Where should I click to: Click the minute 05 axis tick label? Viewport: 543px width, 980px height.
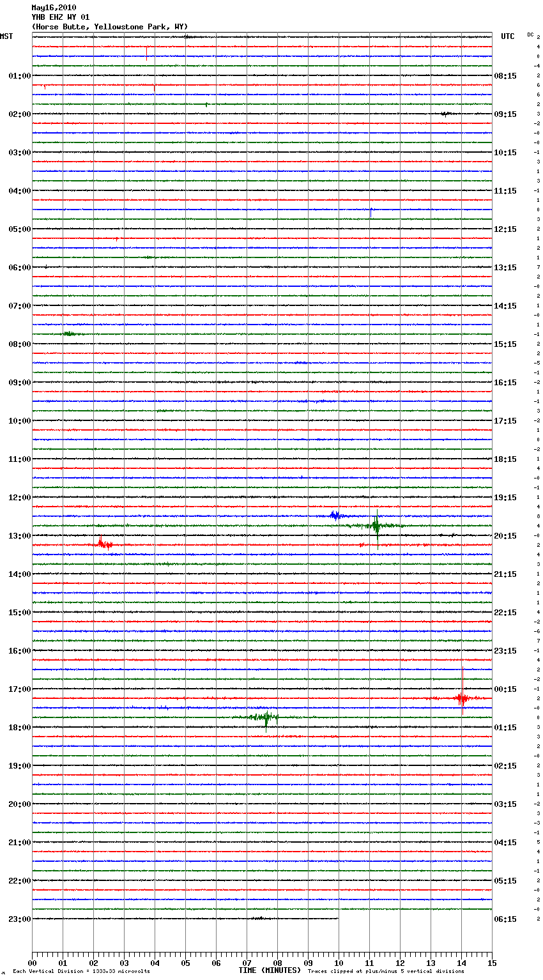(x=185, y=963)
